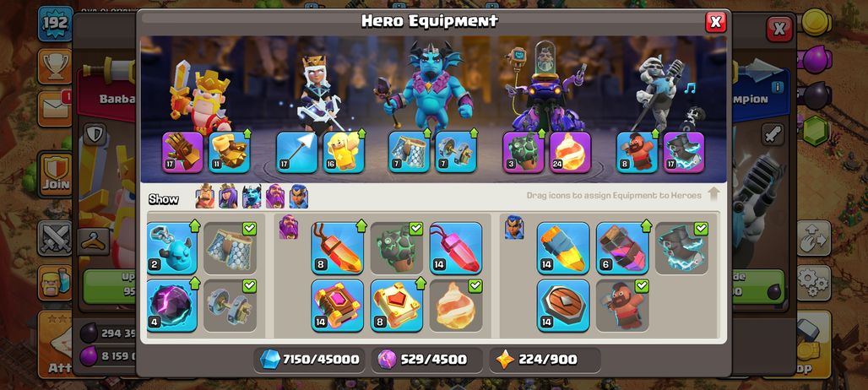Select the Hog Rider Puppet level 8

point(637,152)
